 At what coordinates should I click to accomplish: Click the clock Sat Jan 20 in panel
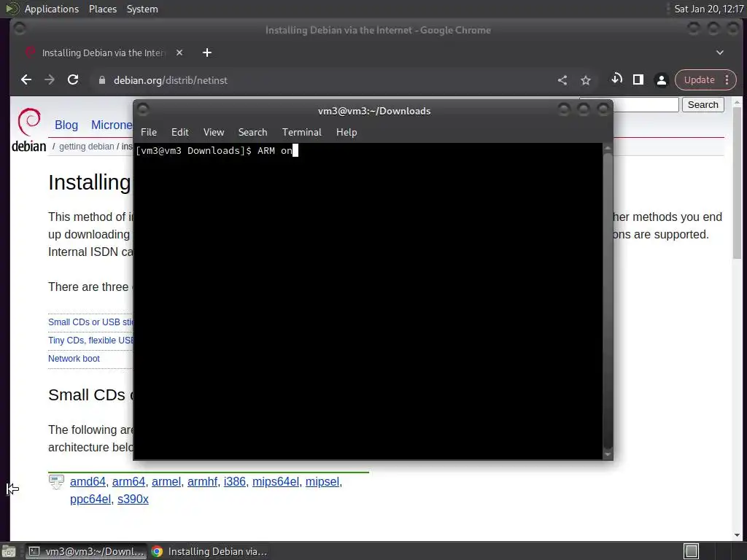[x=709, y=9]
